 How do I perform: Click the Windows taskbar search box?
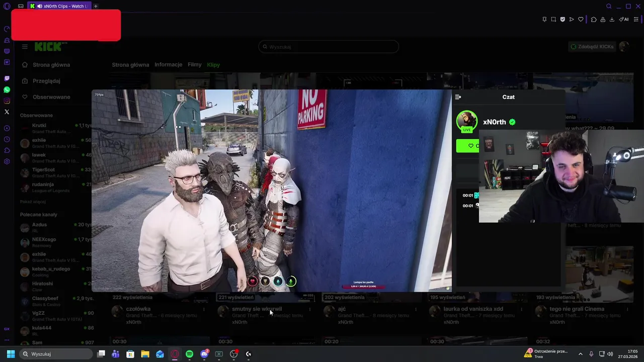click(56, 354)
